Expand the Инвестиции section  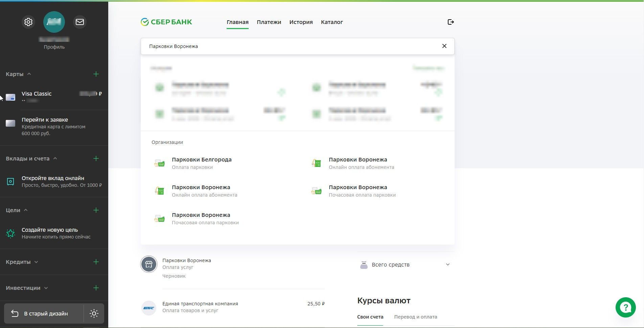coord(46,288)
